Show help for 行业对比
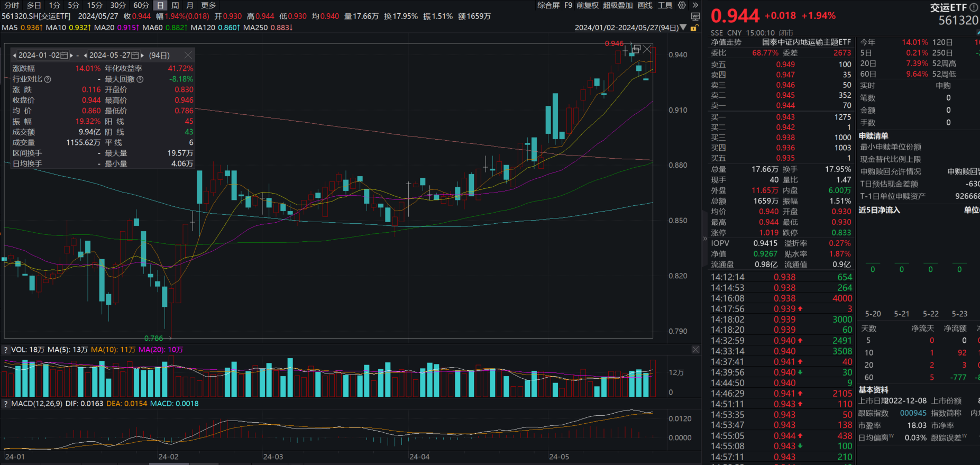The image size is (980, 465). [48, 79]
